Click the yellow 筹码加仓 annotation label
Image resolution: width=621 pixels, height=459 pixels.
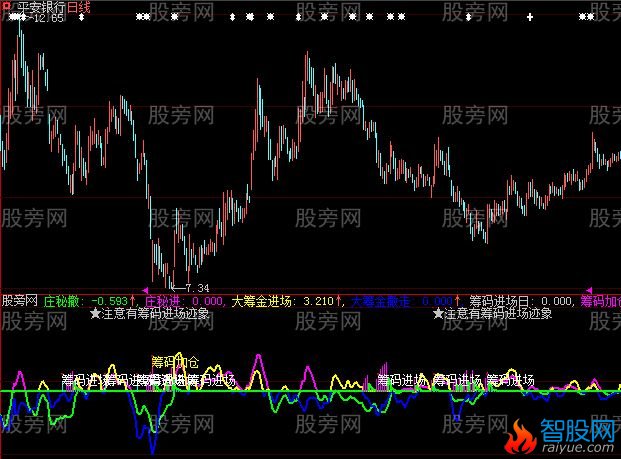[x=175, y=362]
